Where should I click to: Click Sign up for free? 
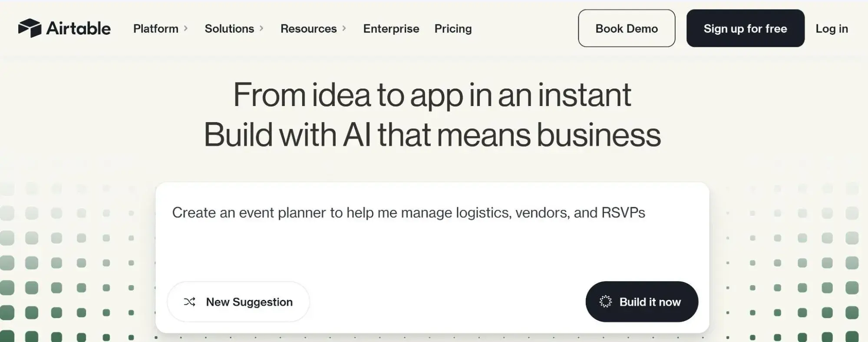pyautogui.click(x=745, y=29)
